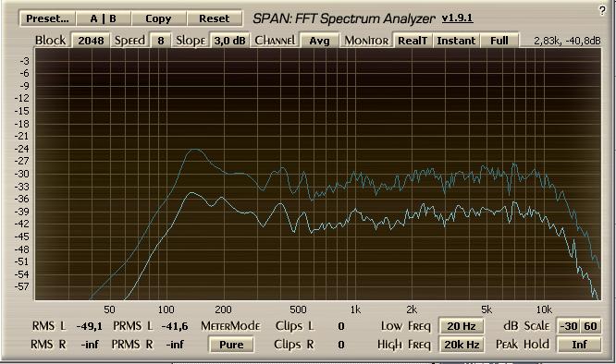Toggle the Pure meter mode button
616x364 pixels.
(x=231, y=345)
